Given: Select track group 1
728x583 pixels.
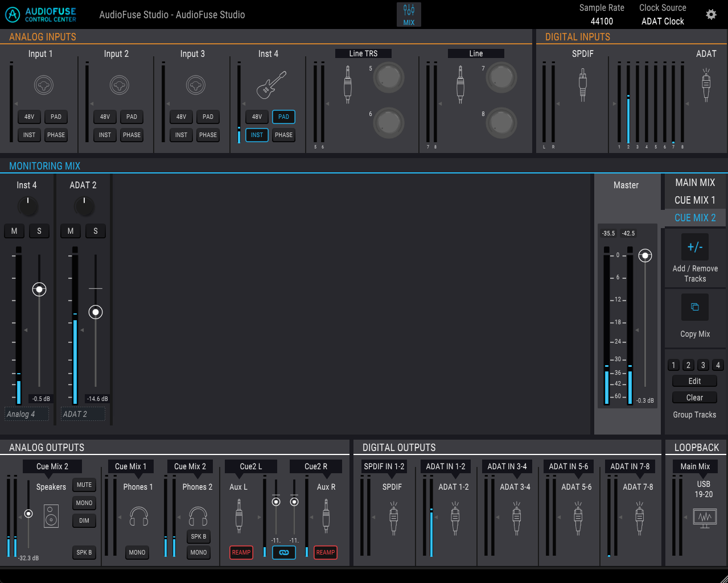Looking at the screenshot, I should (x=673, y=365).
